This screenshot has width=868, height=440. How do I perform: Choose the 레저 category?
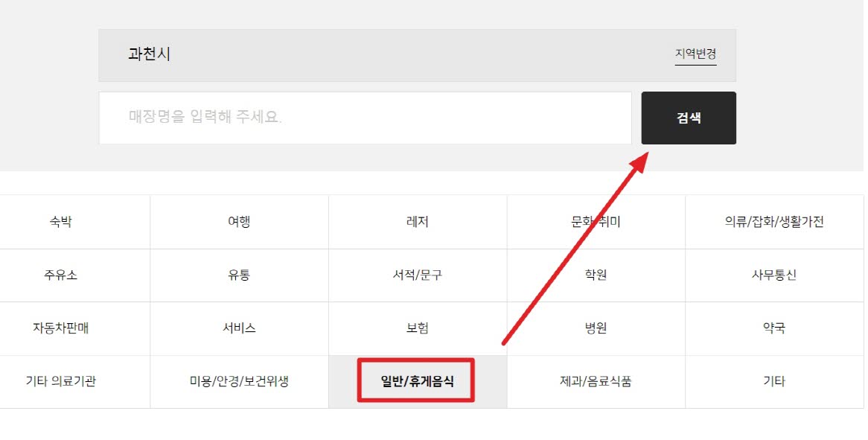click(x=418, y=222)
